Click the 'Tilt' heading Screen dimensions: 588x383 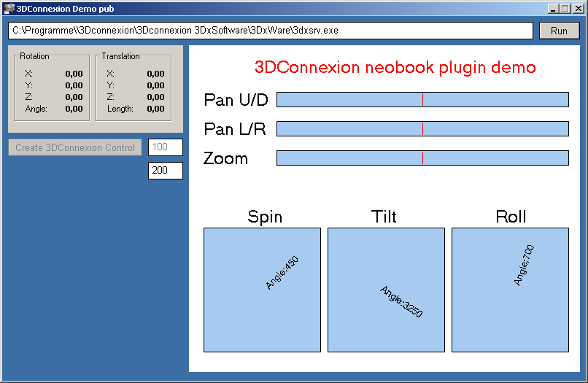pos(384,217)
